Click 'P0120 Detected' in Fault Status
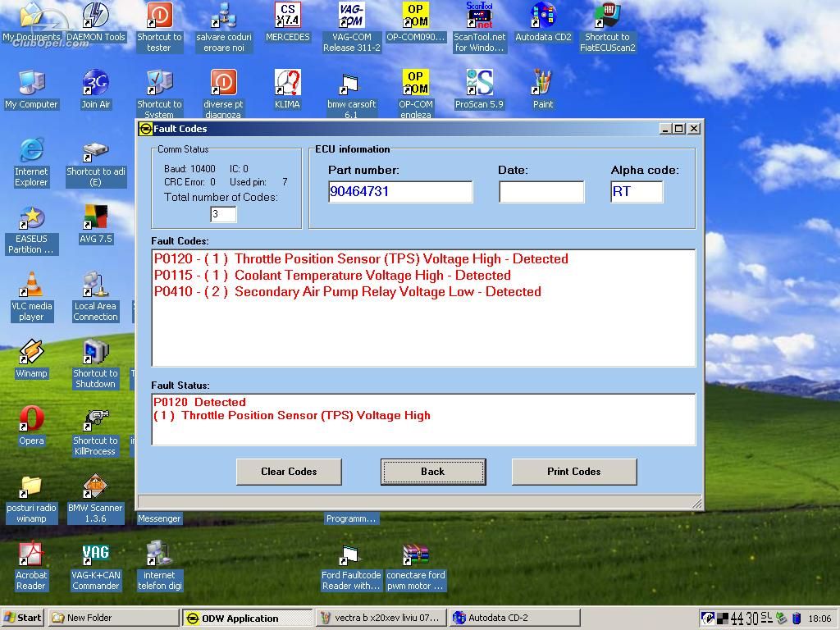The image size is (840, 630). (199, 402)
